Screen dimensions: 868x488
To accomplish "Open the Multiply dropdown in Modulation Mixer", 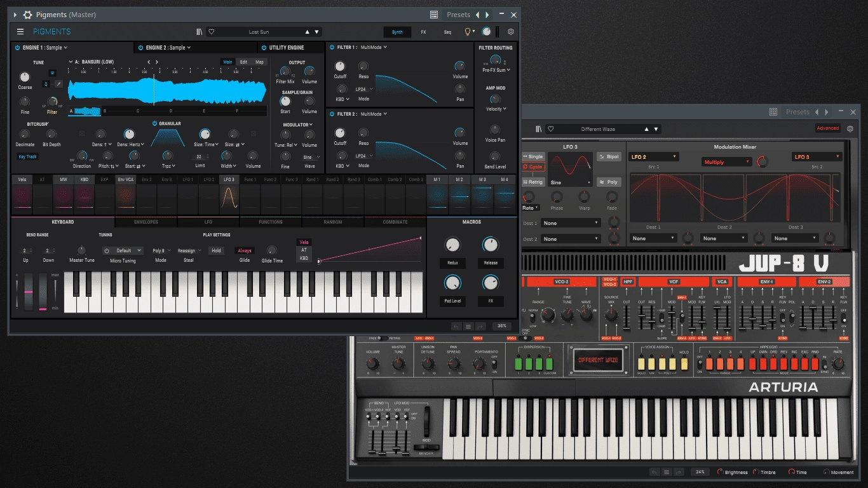I will (726, 162).
